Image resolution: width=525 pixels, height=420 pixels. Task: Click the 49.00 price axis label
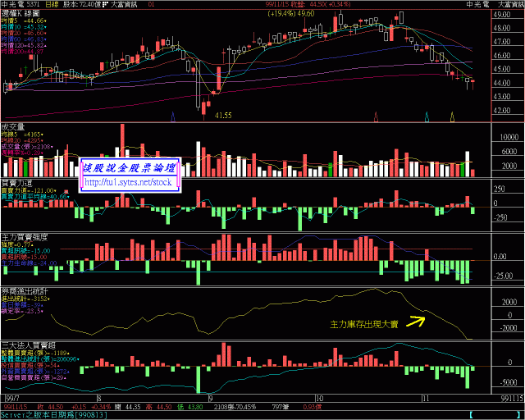502,15
